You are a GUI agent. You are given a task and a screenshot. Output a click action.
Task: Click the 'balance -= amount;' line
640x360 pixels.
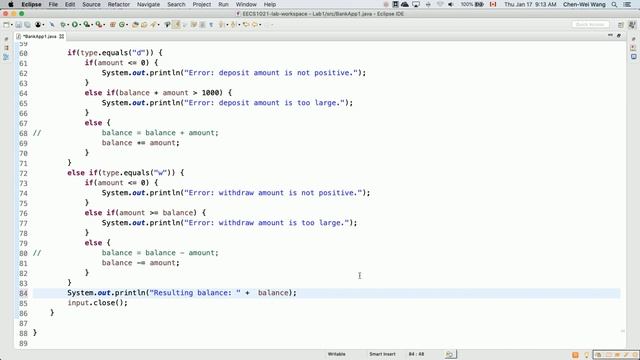click(140, 263)
